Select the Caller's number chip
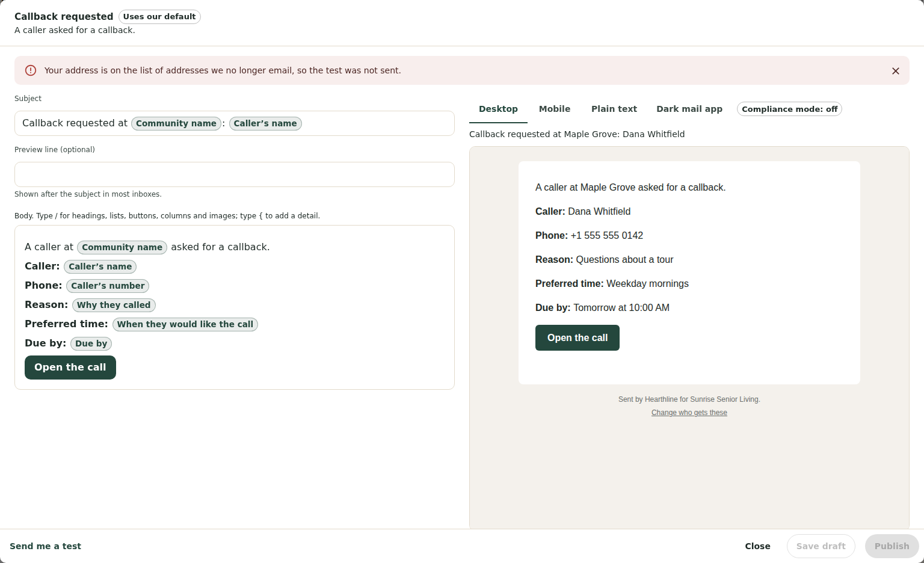Image resolution: width=924 pixels, height=563 pixels. pyautogui.click(x=108, y=286)
